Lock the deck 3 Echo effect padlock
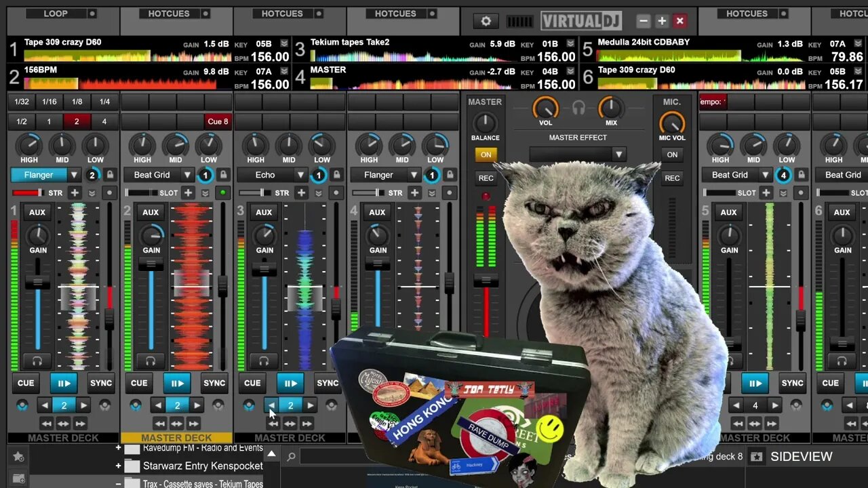Image resolution: width=868 pixels, height=488 pixels. [336, 175]
